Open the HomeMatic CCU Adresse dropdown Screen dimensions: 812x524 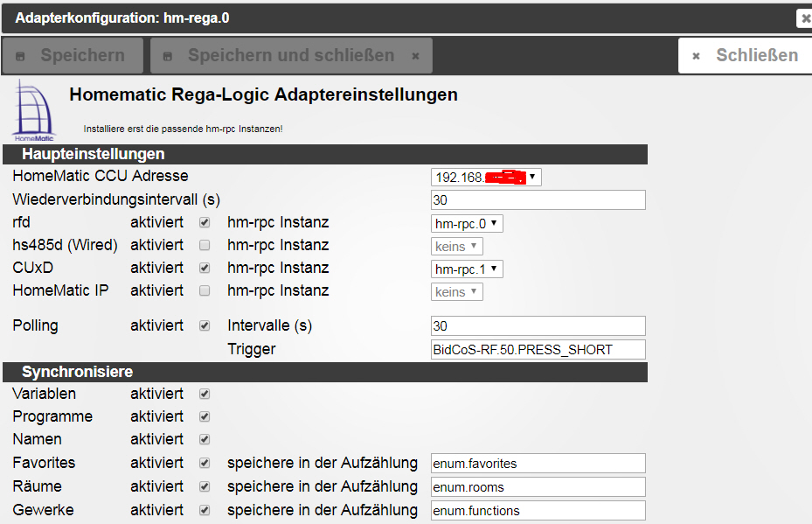click(486, 177)
